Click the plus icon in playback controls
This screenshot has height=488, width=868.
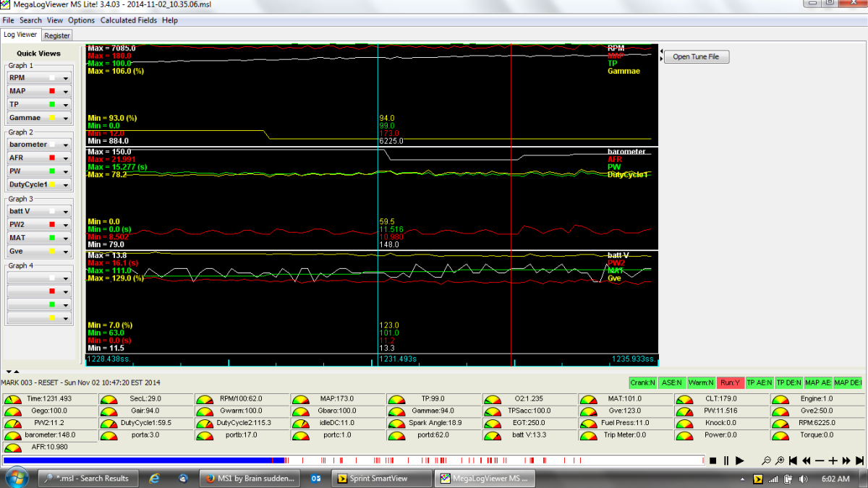pos(833,461)
